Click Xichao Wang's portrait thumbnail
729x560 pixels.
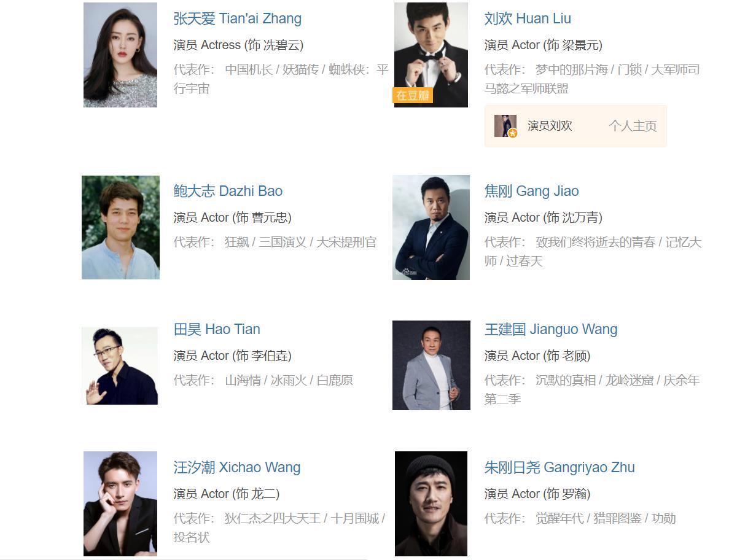coord(120,504)
